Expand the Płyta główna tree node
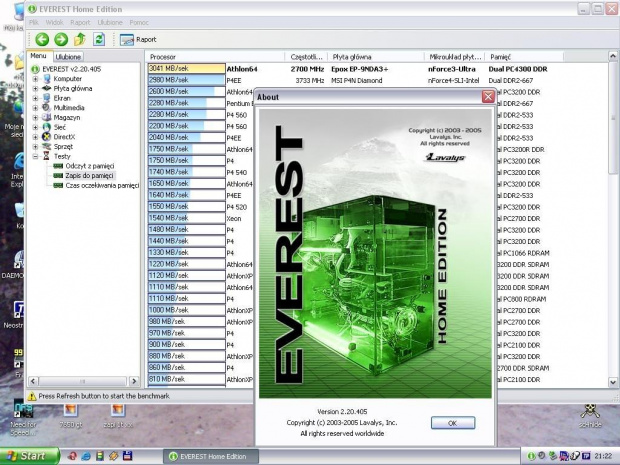The height and width of the screenshot is (465, 620). [36, 88]
